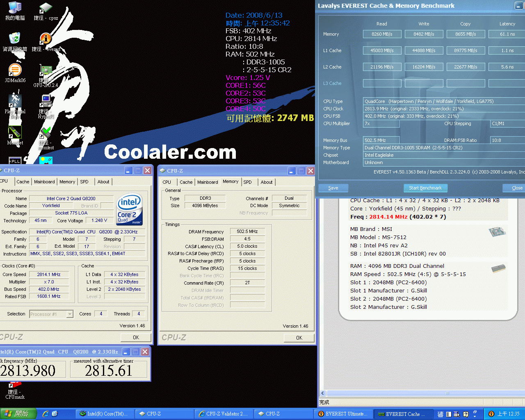Switch to CPU tab in right CPU-Z
This screenshot has height=420, width=525.
click(167, 182)
